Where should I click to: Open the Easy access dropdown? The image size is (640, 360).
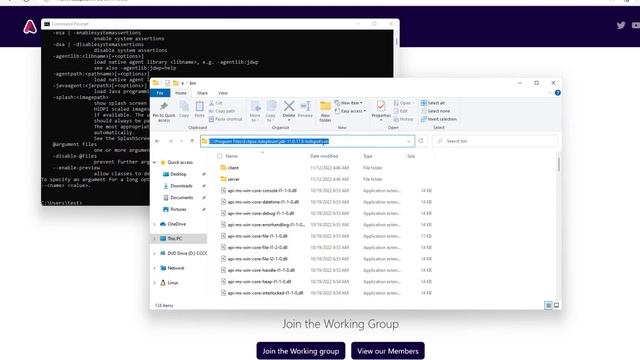[350, 111]
